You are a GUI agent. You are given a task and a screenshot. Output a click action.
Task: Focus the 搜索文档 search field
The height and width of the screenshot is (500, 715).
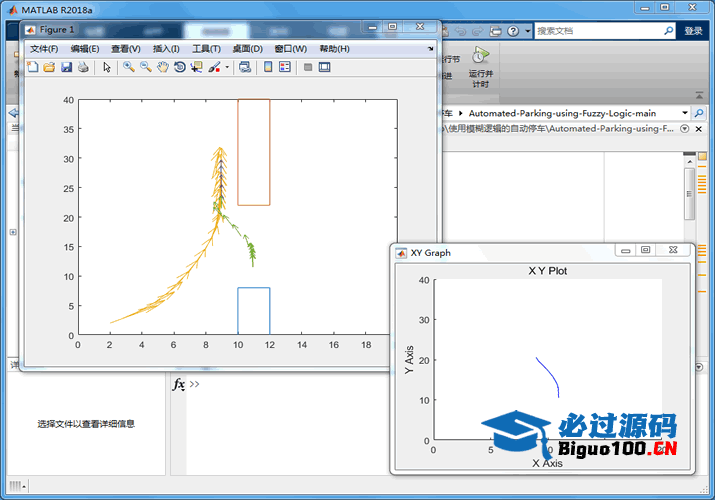tap(599, 31)
